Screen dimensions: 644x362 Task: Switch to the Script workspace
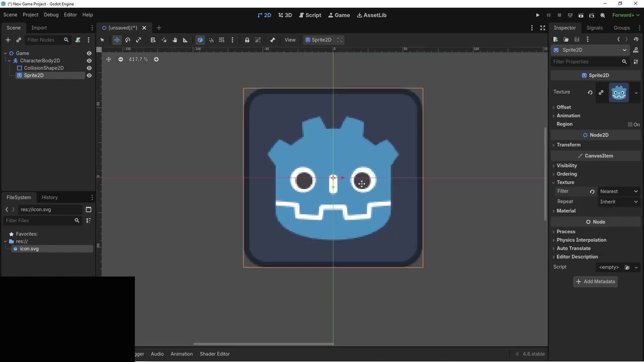pyautogui.click(x=310, y=15)
